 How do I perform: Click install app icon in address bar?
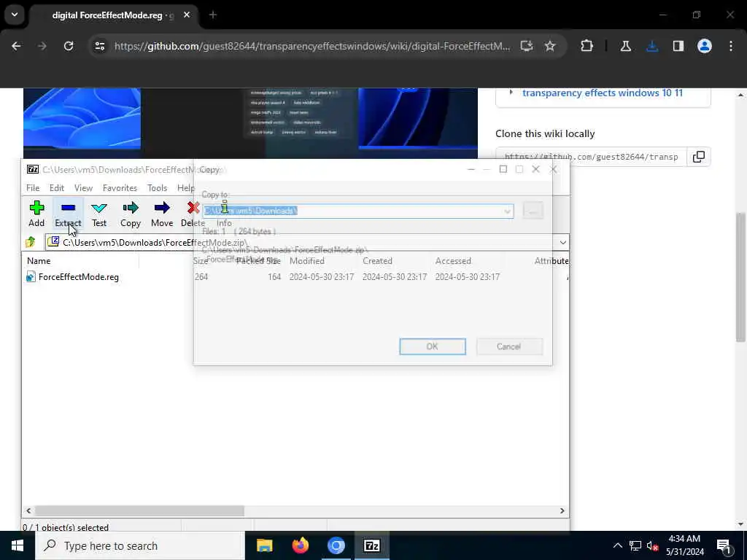coord(527,46)
